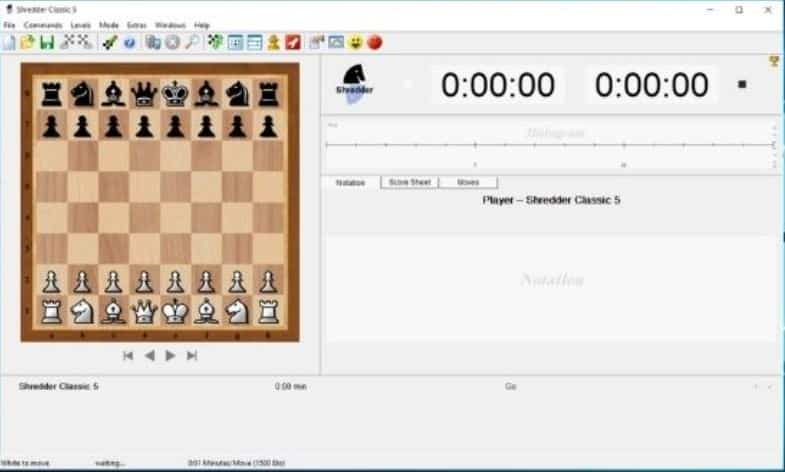
Task: Click the copy documents toolbar icon
Action: pos(153,43)
